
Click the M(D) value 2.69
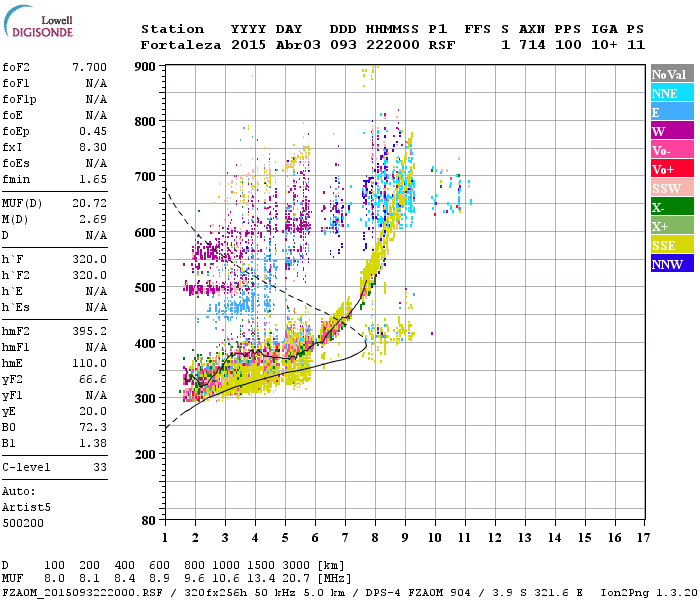point(93,219)
